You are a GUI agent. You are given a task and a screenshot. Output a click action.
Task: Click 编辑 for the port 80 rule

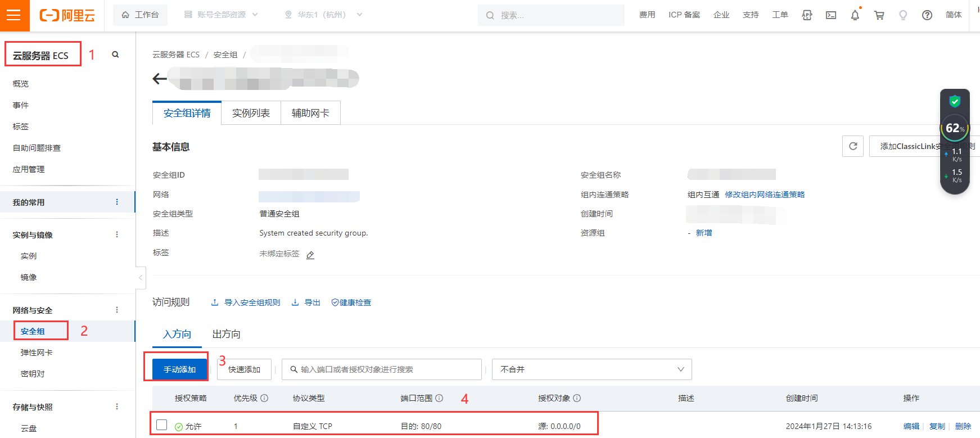(911, 426)
